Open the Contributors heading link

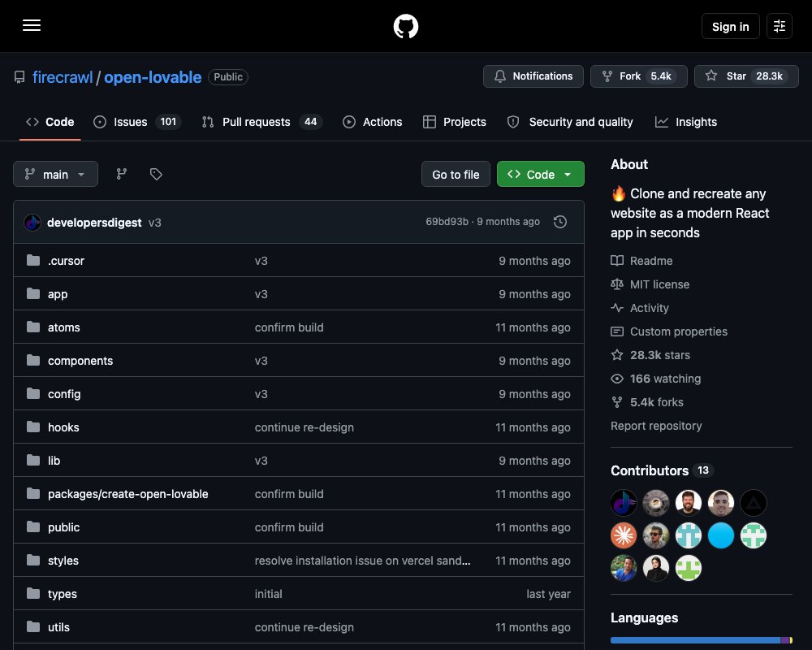(x=662, y=470)
